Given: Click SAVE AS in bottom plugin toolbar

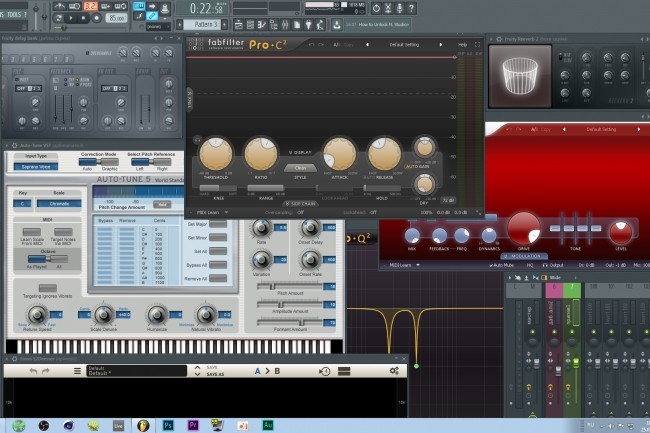Looking at the screenshot, I should click(215, 374).
